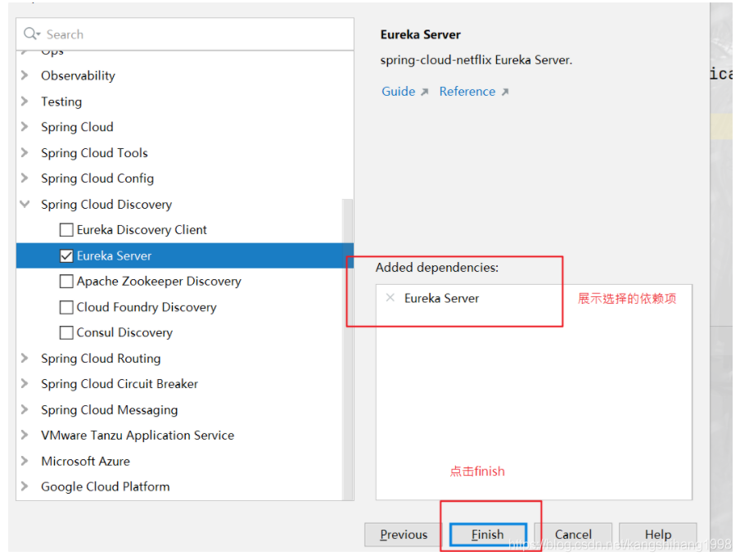Select the Testing label
Image resolution: width=740 pixels, height=560 pixels.
click(61, 102)
